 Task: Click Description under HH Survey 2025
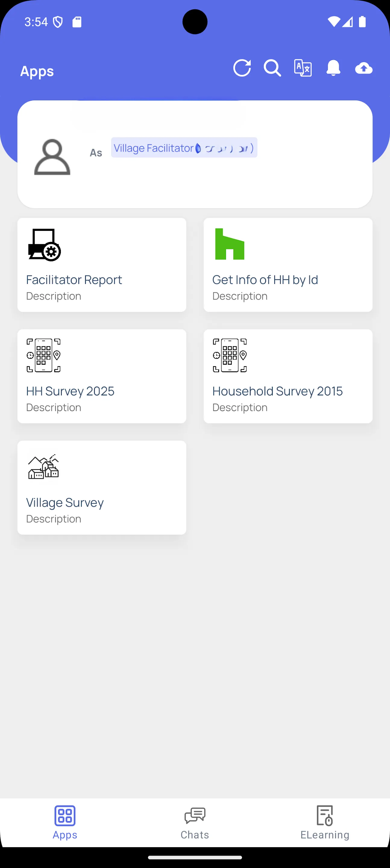pyautogui.click(x=54, y=407)
